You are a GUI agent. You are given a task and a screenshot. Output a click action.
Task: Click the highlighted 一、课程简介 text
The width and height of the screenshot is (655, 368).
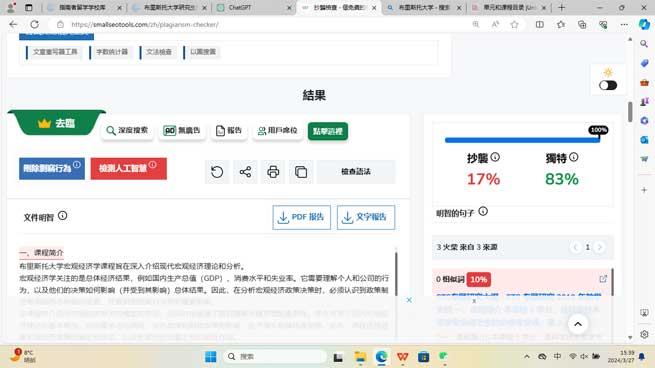(x=41, y=253)
